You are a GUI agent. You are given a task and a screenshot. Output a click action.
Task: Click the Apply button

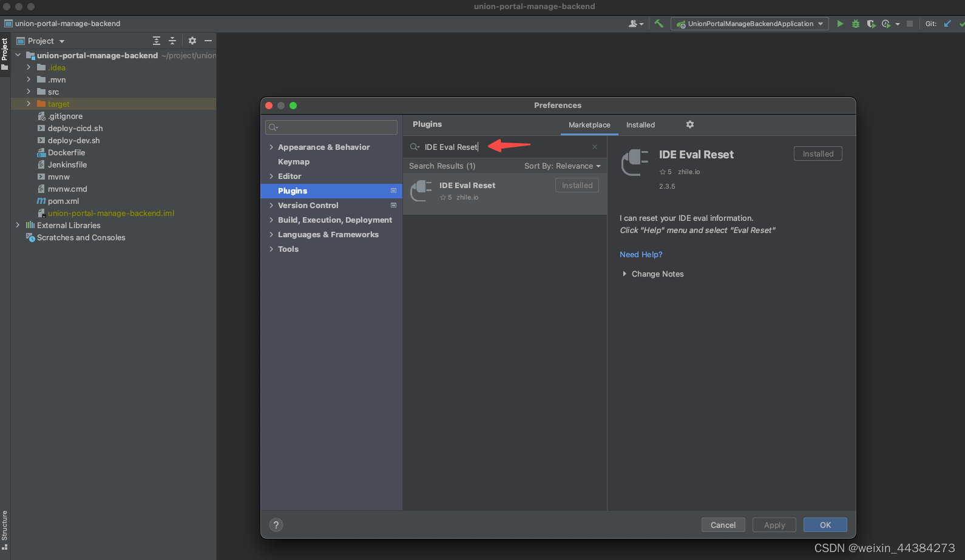774,525
